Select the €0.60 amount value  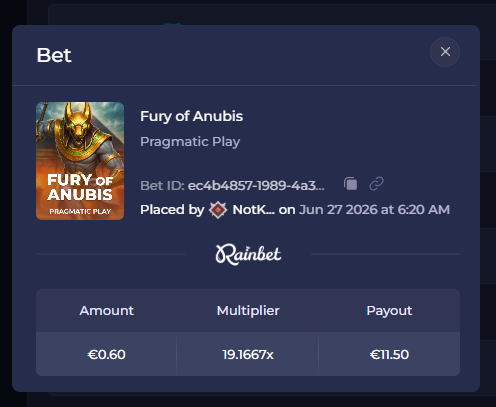(x=107, y=355)
